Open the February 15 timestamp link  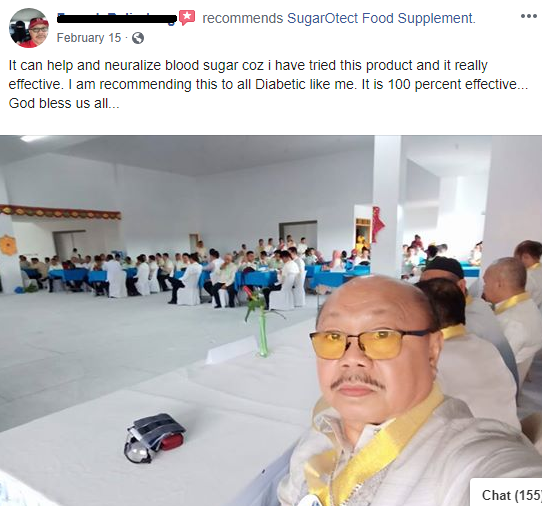point(89,37)
